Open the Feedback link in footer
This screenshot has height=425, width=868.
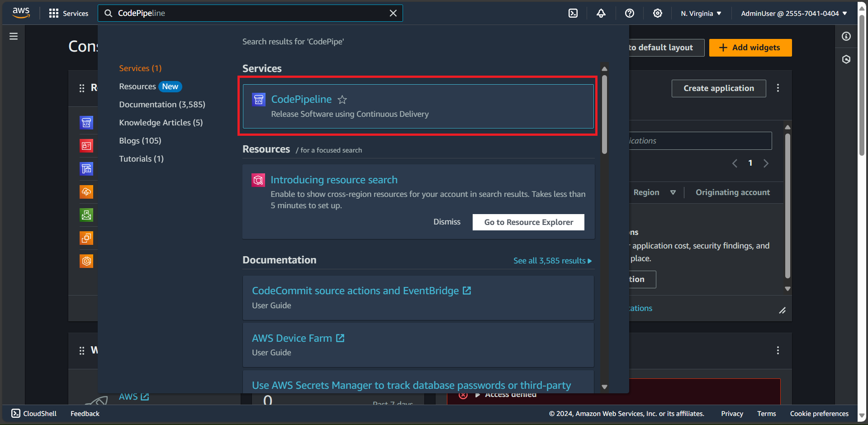coord(85,414)
